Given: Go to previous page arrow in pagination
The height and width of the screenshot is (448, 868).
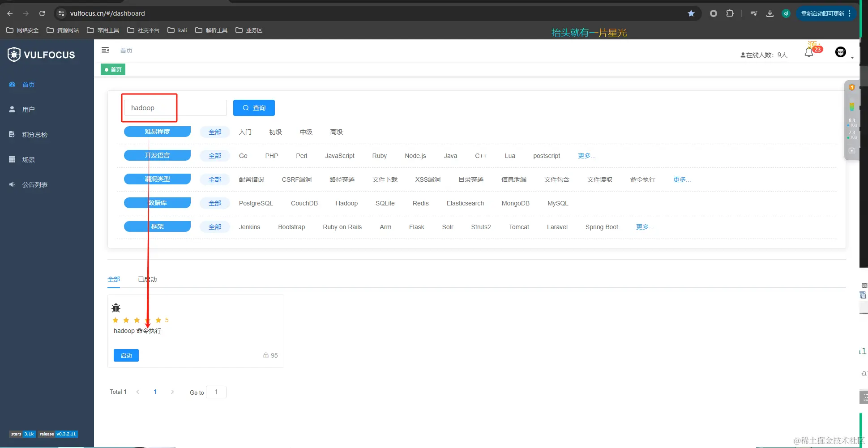Looking at the screenshot, I should coord(138,392).
